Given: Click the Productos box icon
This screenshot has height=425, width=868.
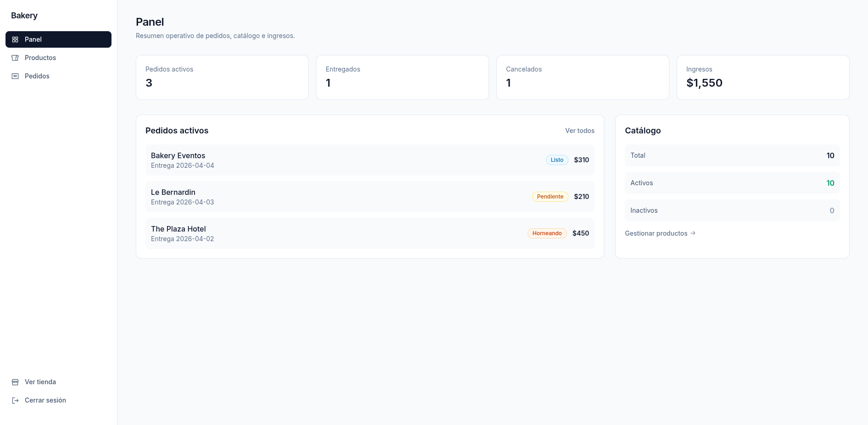Looking at the screenshot, I should [x=15, y=58].
